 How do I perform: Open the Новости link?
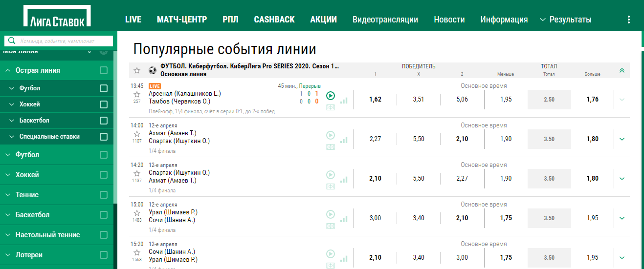[x=449, y=20]
